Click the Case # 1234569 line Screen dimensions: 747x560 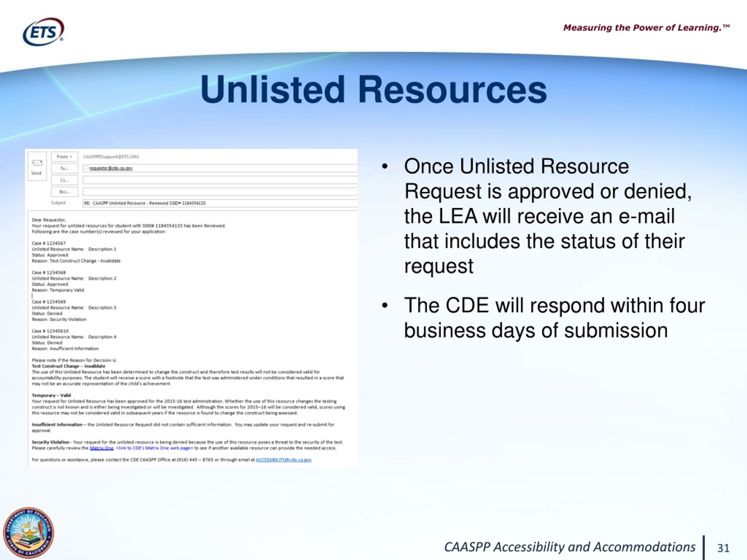pyautogui.click(x=49, y=302)
